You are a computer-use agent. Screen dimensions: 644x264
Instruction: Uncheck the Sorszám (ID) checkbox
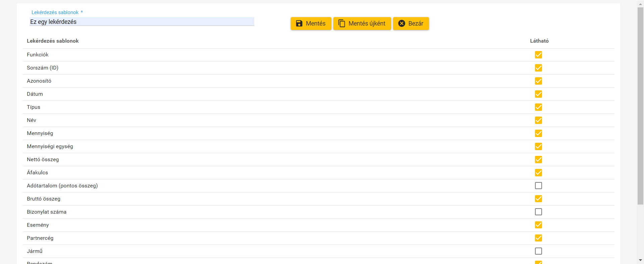coord(538,68)
